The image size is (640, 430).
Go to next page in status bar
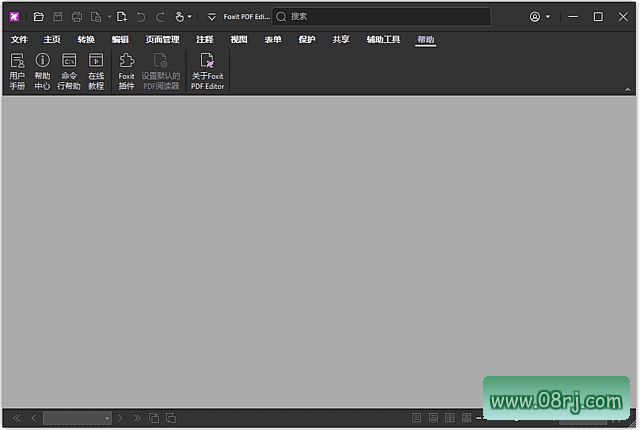(x=120, y=418)
